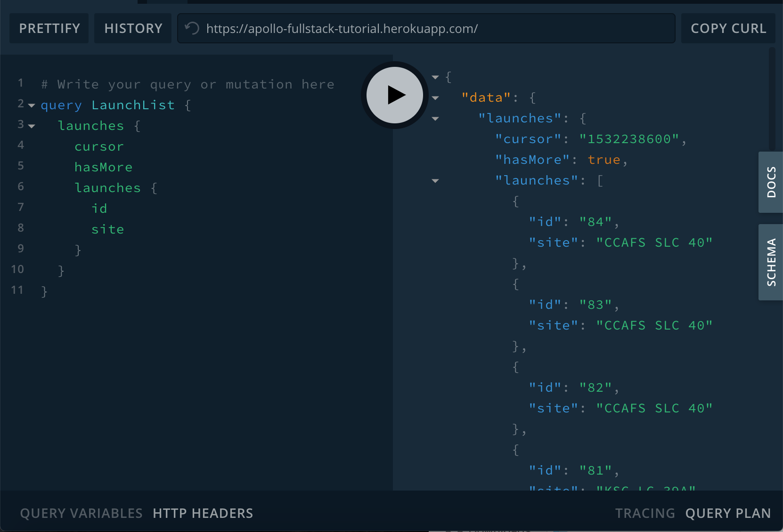Click hasMore field in query editor
The image size is (783, 532).
[x=103, y=167]
